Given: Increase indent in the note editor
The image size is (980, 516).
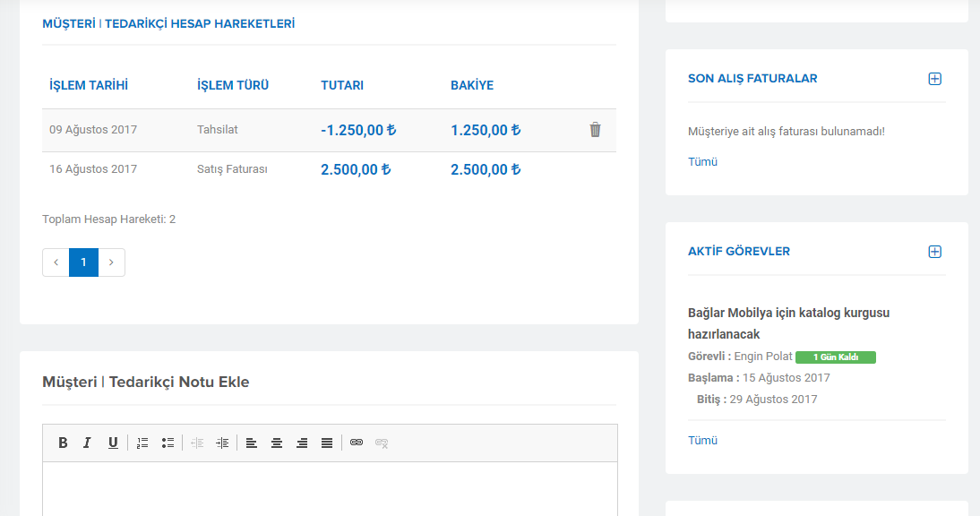Looking at the screenshot, I should point(222,443).
